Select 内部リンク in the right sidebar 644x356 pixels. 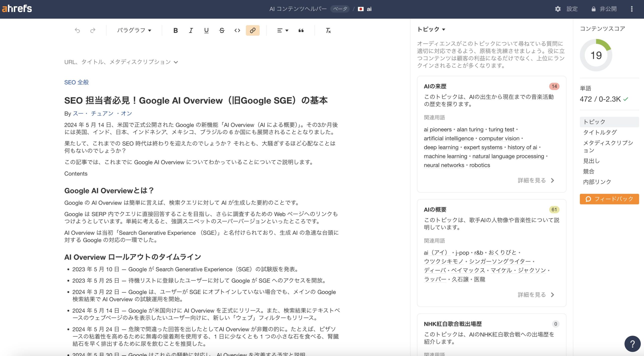597,182
